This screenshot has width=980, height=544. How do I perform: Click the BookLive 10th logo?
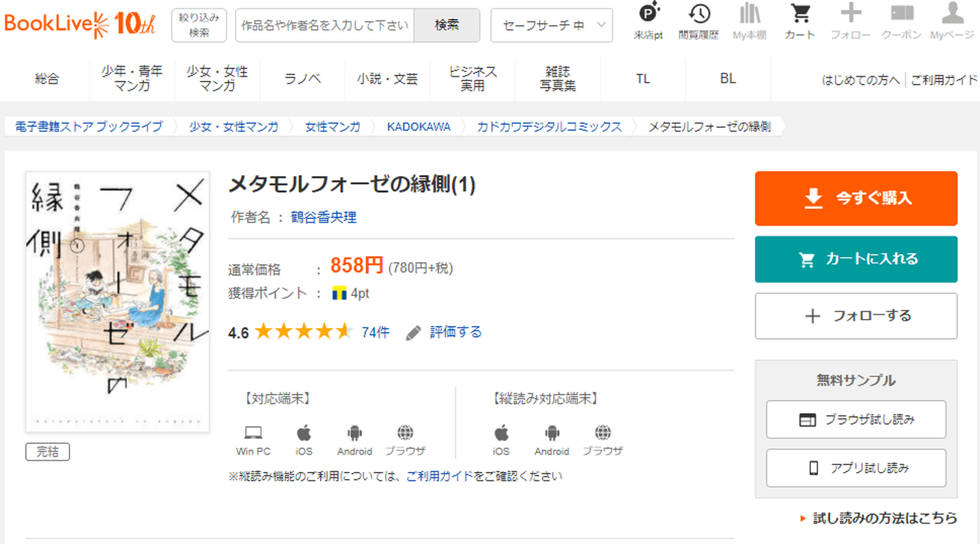click(x=80, y=24)
